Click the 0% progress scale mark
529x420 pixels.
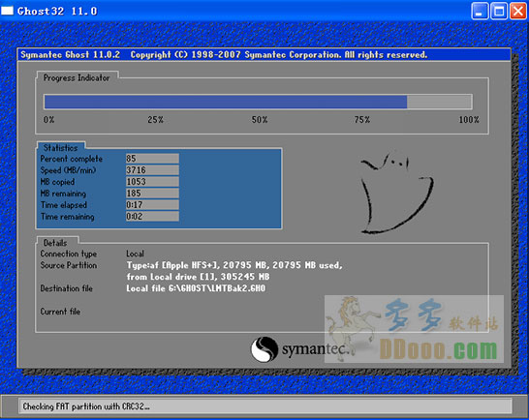[x=48, y=120]
